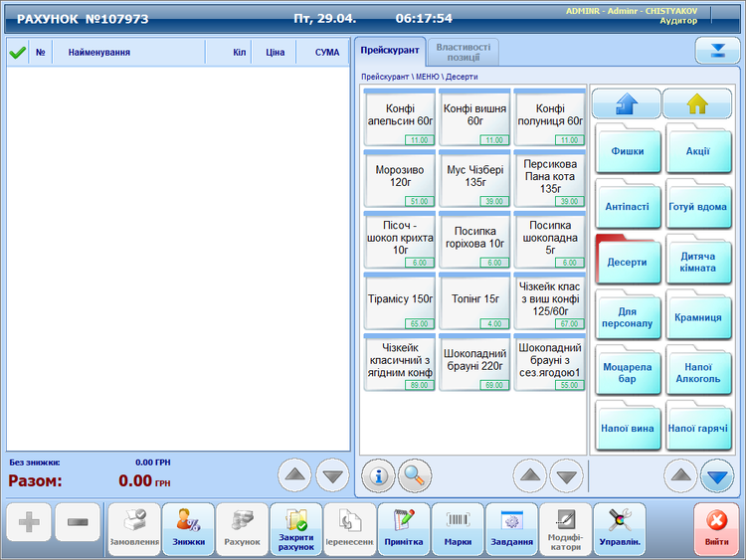Open Закрити рахунок

point(295,528)
